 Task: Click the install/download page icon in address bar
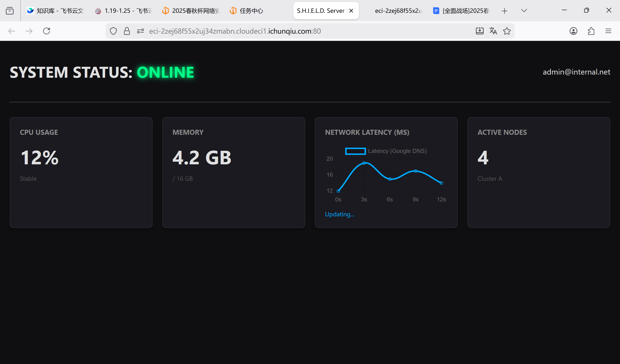(480, 31)
